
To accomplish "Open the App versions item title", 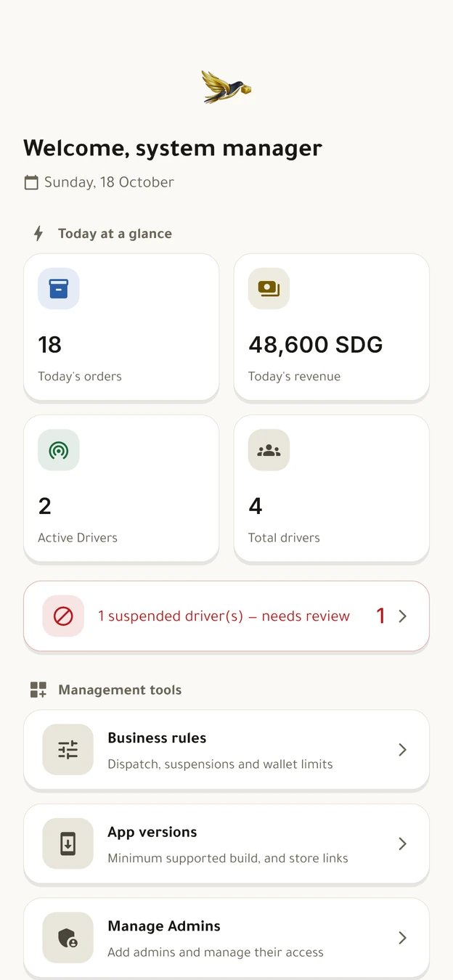I will coord(152,833).
